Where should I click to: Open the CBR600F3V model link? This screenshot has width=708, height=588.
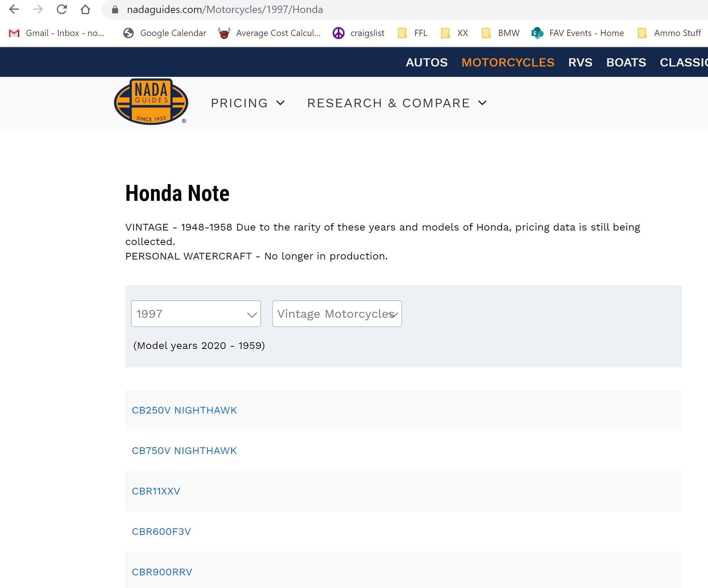click(x=161, y=532)
